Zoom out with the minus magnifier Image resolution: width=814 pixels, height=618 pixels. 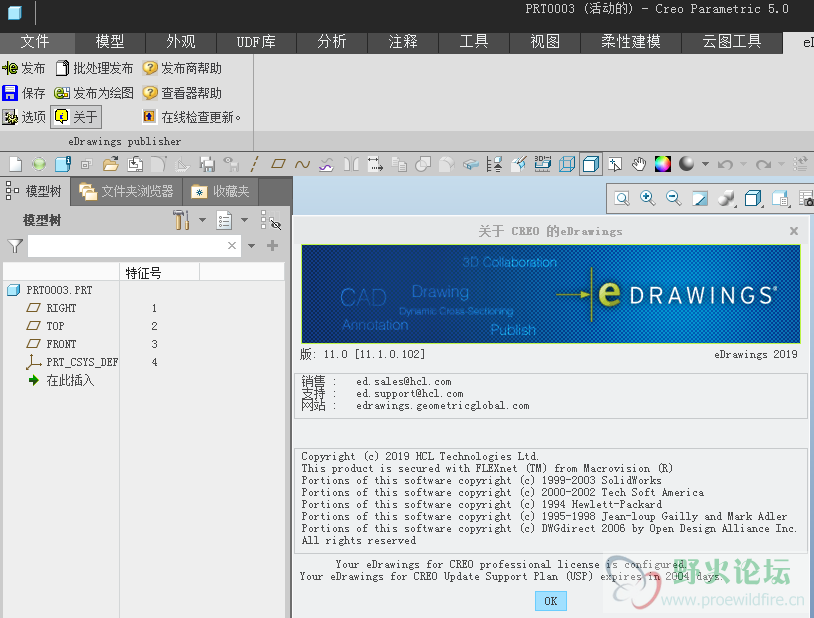(x=673, y=198)
